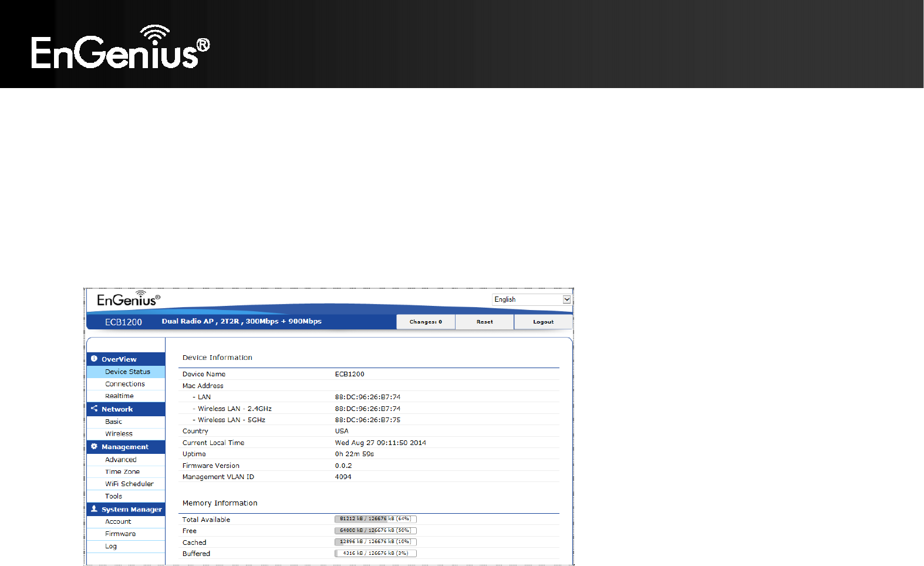The image size is (924, 566).
Task: Open the Connections page
Action: point(126,384)
